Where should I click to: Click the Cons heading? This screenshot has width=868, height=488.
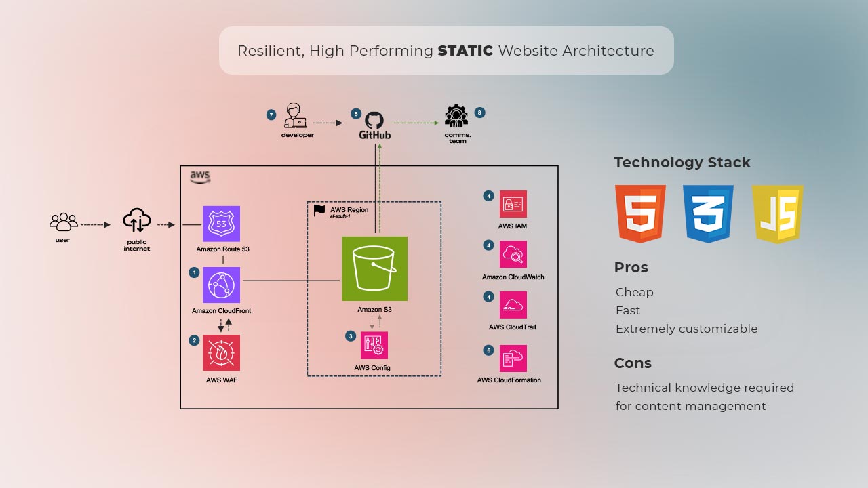(633, 363)
